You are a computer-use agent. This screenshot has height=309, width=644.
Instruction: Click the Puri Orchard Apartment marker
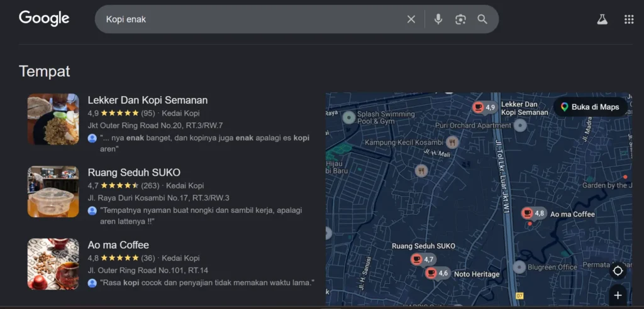(x=520, y=125)
